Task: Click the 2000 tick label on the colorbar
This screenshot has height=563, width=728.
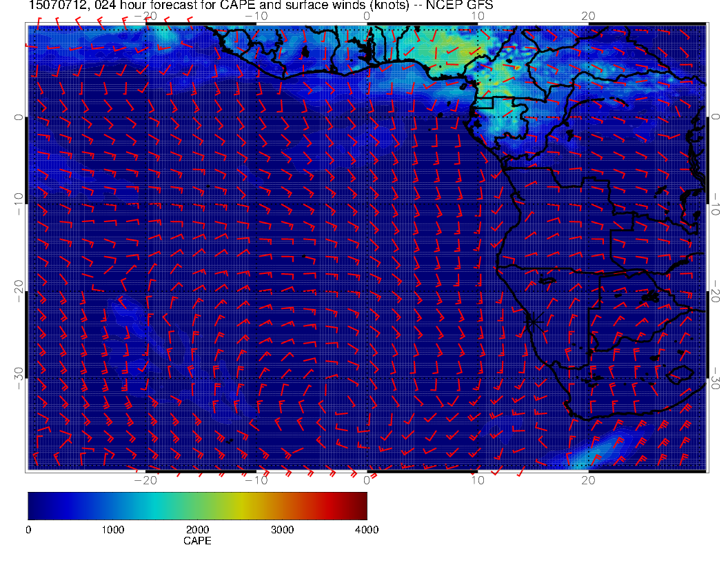Action: click(x=197, y=530)
